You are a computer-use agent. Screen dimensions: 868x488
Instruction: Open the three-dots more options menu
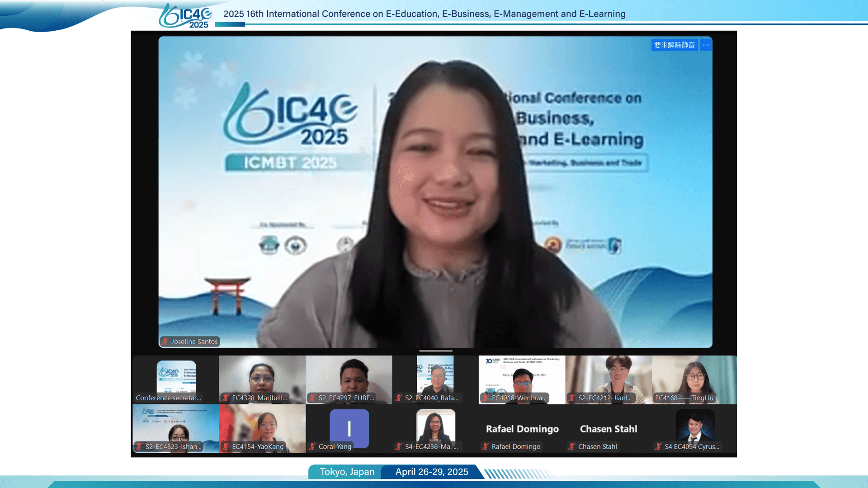706,45
